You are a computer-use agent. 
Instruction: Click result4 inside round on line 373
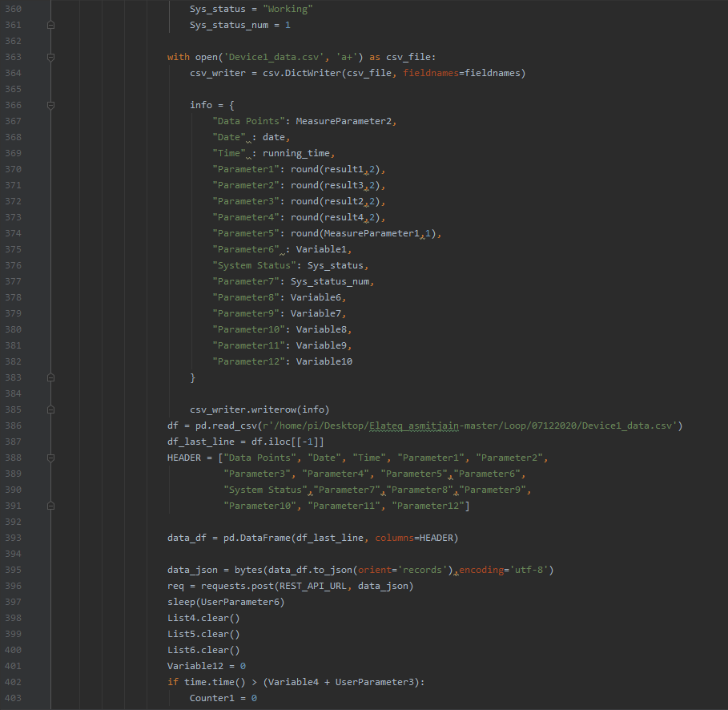click(x=344, y=217)
